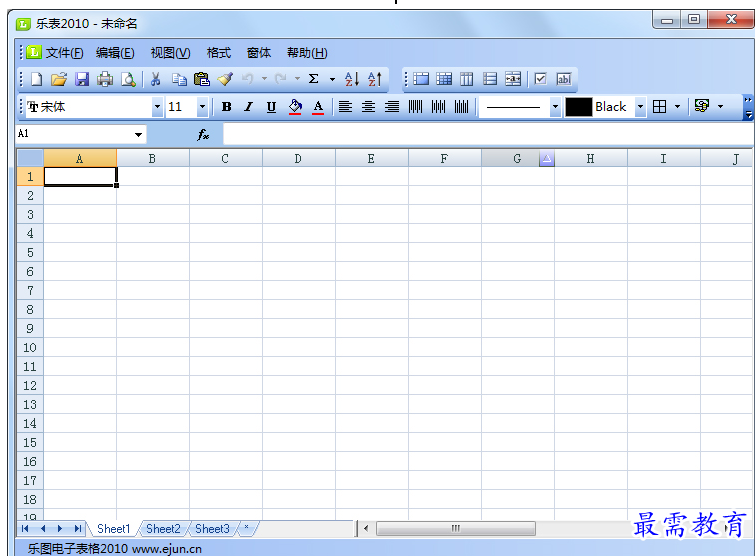Jump to first sheet navigation arrow
Image resolution: width=755 pixels, height=556 pixels.
26,529
